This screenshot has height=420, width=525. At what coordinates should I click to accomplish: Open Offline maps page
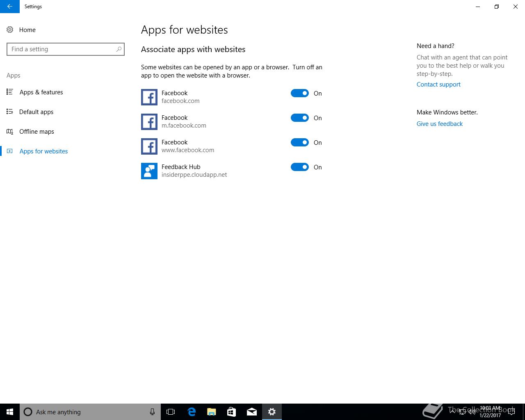tap(37, 131)
